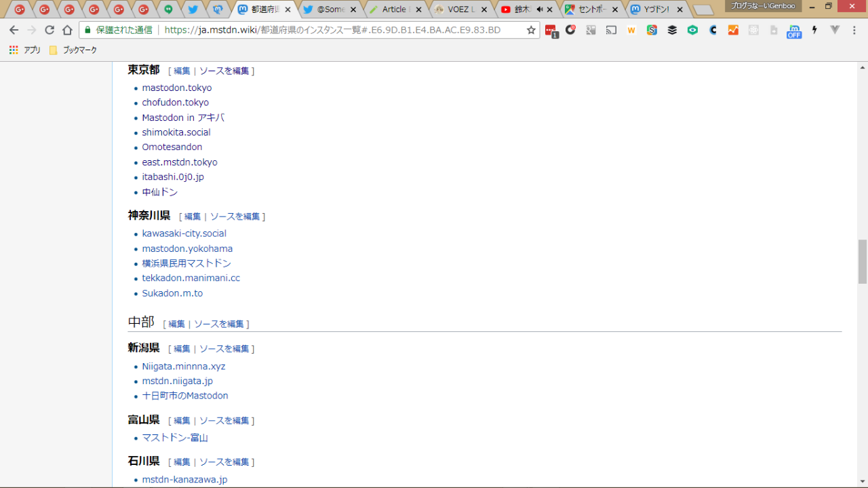Open the chofudon.tokyo link
This screenshot has height=488, width=868.
tap(175, 102)
